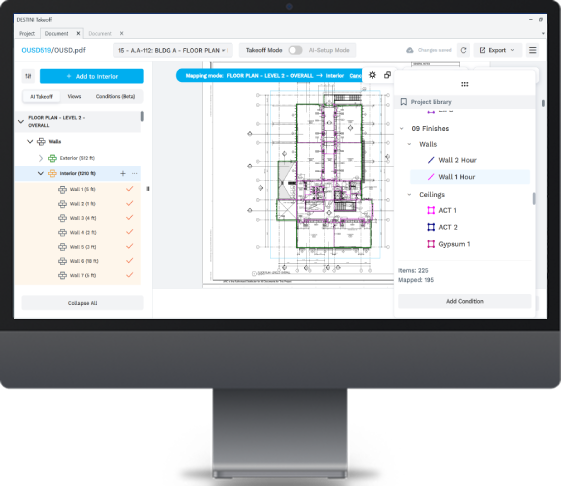The height and width of the screenshot is (486, 561).
Task: Click the pop-out window icon beside the gear
Action: (x=387, y=75)
